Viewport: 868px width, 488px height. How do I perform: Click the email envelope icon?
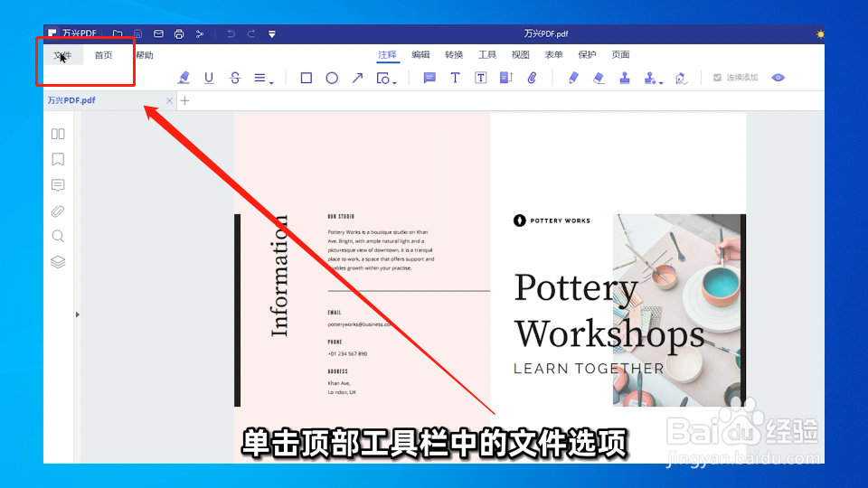[158, 33]
